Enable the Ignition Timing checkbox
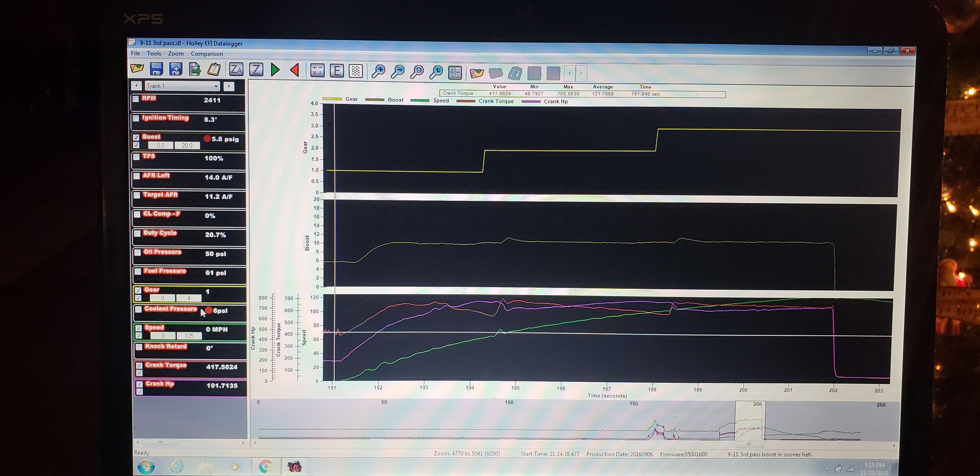 coord(136,118)
